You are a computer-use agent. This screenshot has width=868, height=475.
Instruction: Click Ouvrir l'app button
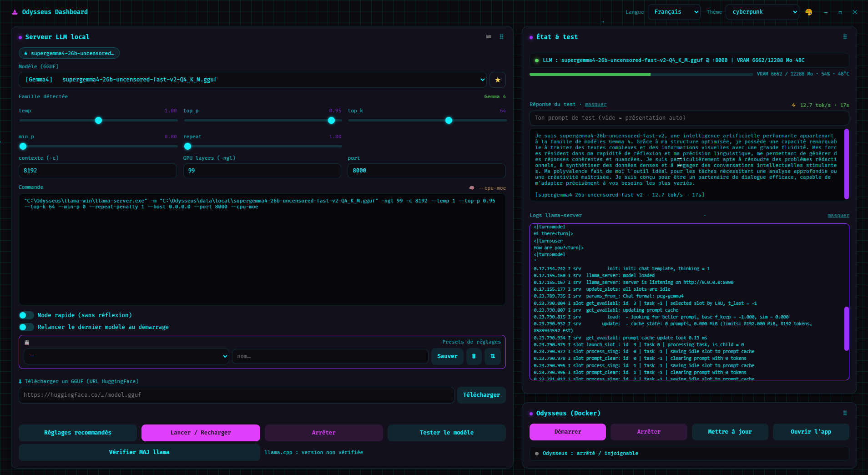point(811,432)
